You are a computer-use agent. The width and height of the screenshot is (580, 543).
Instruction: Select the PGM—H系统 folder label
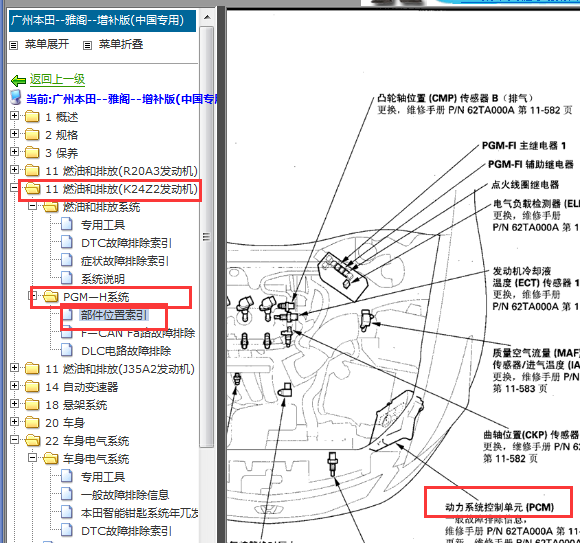[96, 297]
